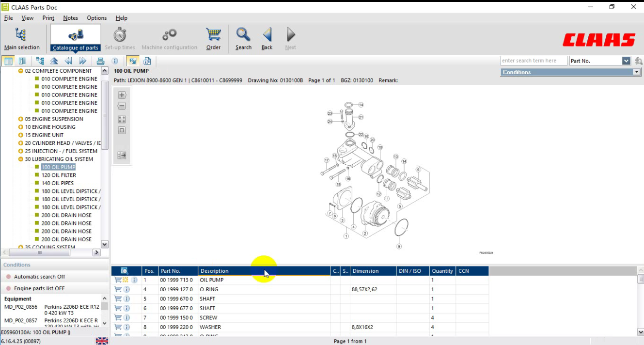Expand the 15 ENGINE UNIT node
644x345 pixels.
tap(21, 135)
